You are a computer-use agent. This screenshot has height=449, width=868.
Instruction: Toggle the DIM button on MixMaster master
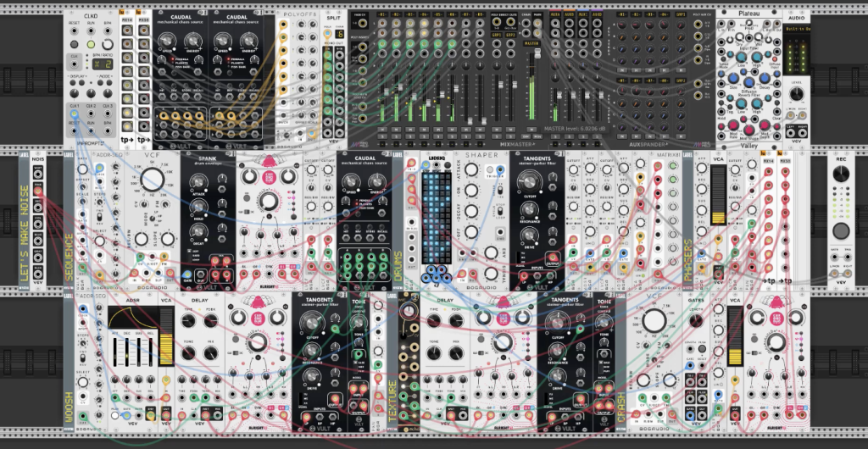(x=526, y=136)
